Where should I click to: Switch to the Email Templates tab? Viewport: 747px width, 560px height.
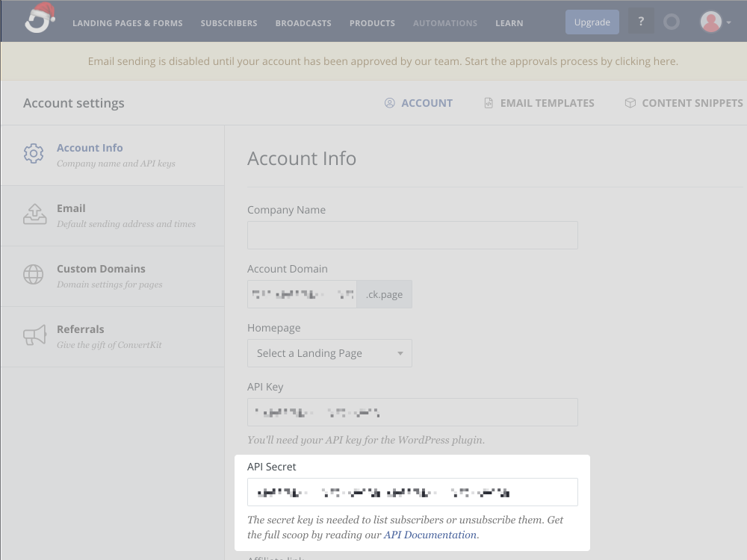[x=546, y=102]
